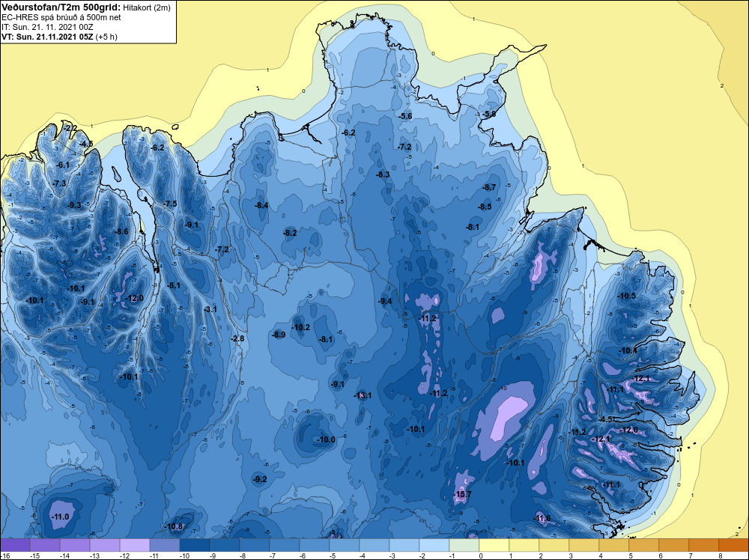Click the '0' legend scale number
The image size is (749, 560).
pyautogui.click(x=481, y=556)
